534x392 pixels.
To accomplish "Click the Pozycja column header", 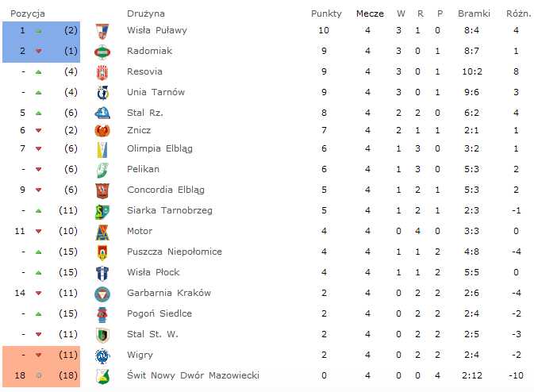I will [28, 14].
